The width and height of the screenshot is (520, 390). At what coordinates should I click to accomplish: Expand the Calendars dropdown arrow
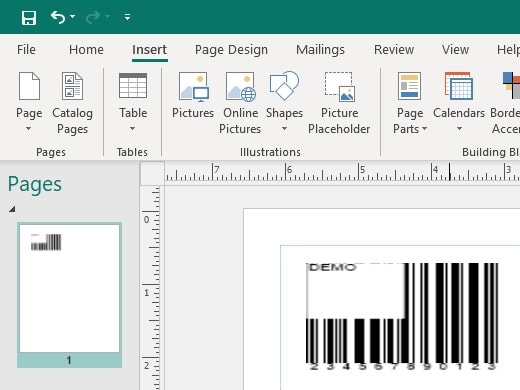pyautogui.click(x=459, y=128)
